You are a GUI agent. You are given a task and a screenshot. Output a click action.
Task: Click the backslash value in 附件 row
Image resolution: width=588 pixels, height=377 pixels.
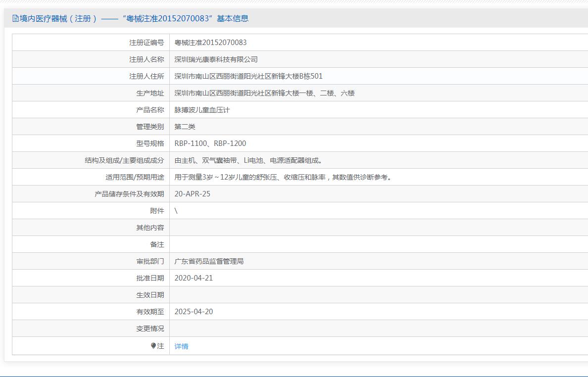tap(176, 211)
